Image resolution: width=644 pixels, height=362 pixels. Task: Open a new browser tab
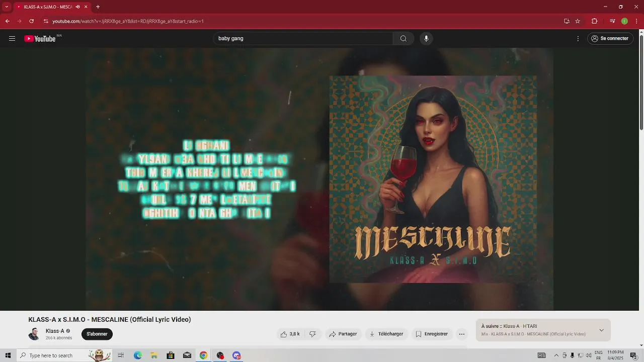pos(98,7)
